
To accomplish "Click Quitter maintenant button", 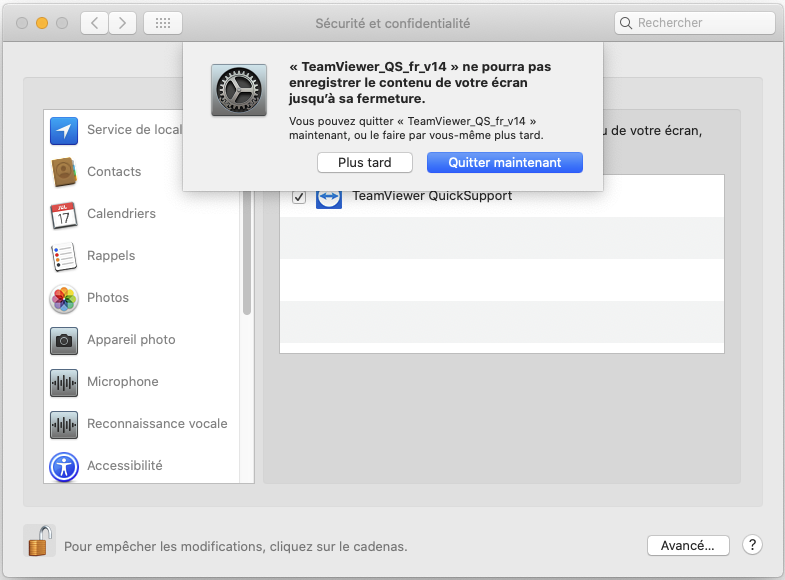I will (504, 162).
